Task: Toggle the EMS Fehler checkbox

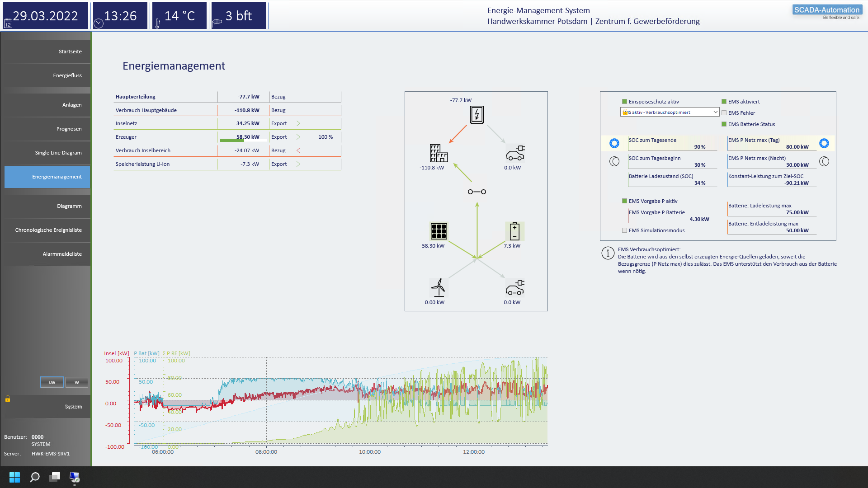Action: [724, 113]
